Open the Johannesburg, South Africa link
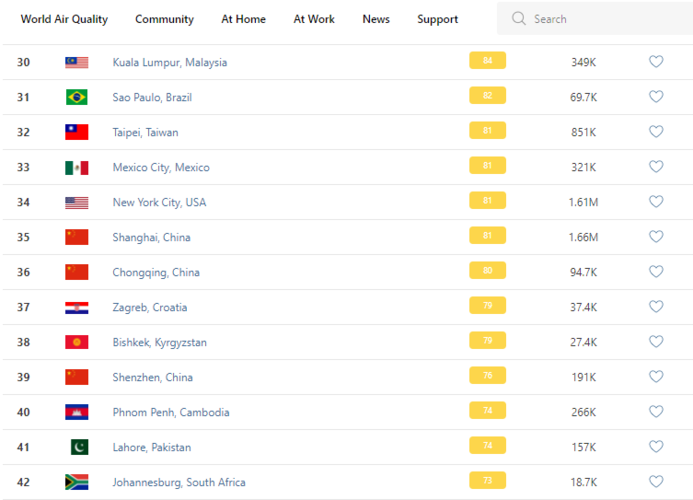Image resolution: width=693 pixels, height=500 pixels. pyautogui.click(x=179, y=482)
